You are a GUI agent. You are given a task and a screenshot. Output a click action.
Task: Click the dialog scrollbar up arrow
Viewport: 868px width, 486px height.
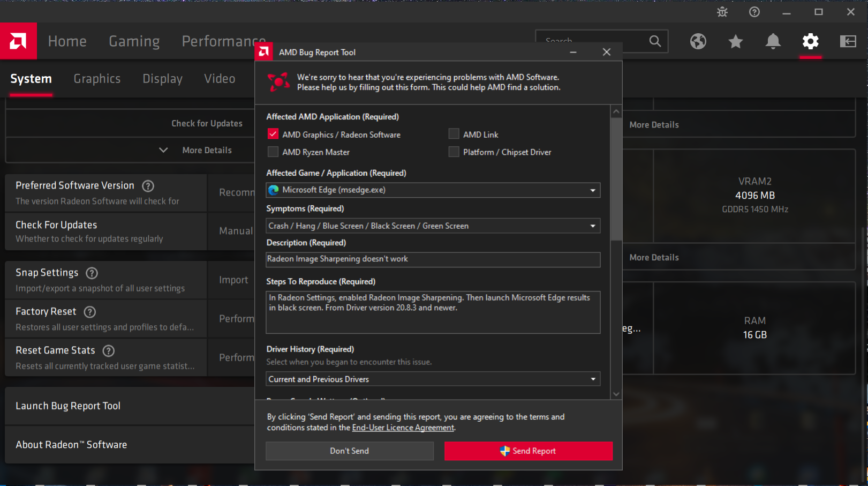(x=616, y=112)
